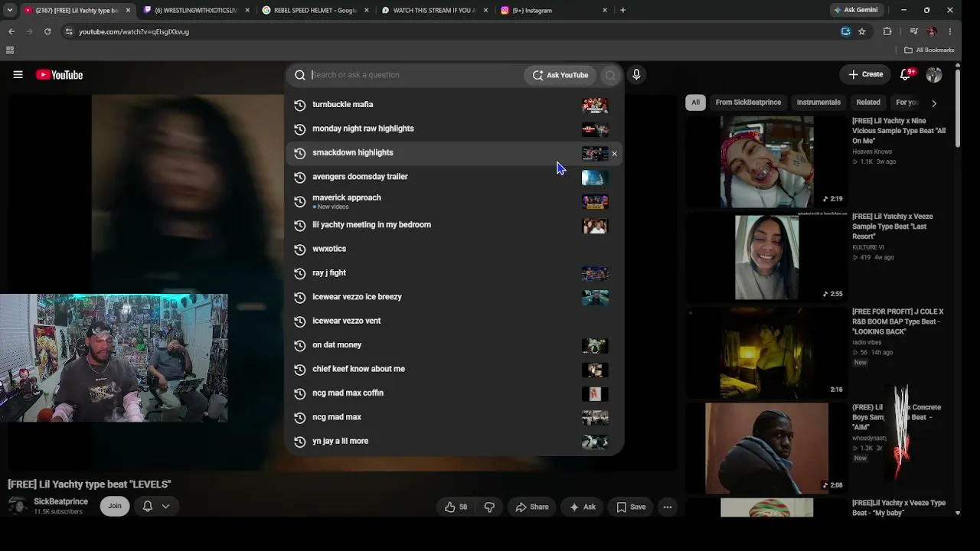Pick the "monday night raw highlights" suggestion
980x551 pixels.
455,129
